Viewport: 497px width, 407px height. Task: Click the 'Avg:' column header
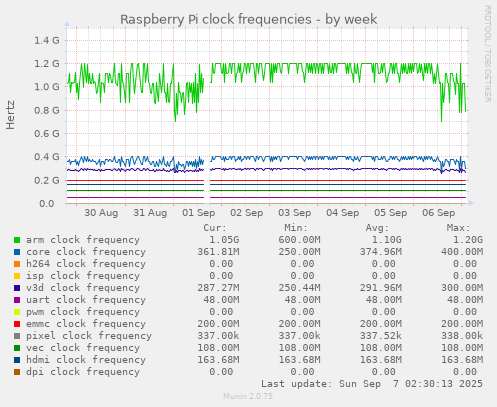[x=377, y=228]
